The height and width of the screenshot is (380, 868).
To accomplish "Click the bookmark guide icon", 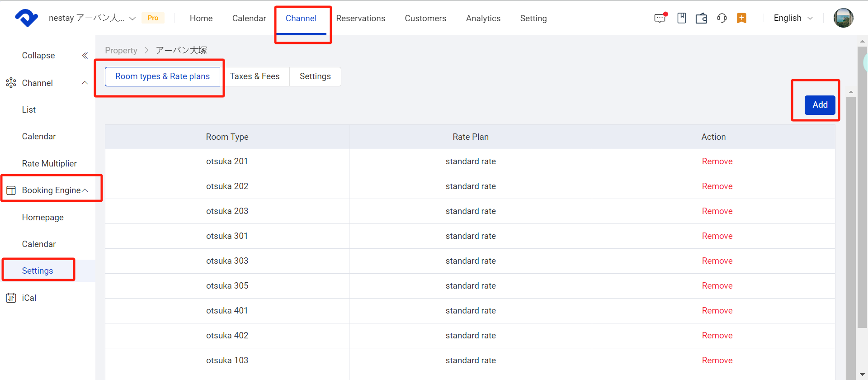I will (x=682, y=18).
